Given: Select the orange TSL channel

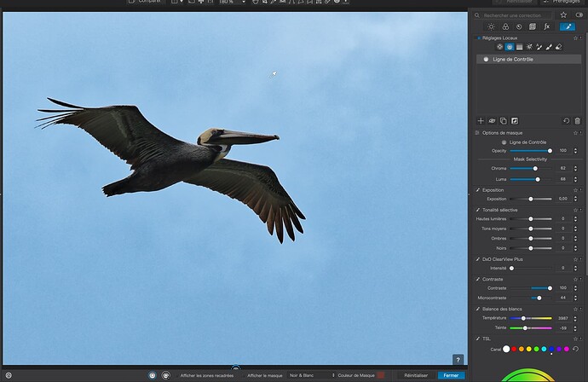Looking at the screenshot, I should click(522, 349).
